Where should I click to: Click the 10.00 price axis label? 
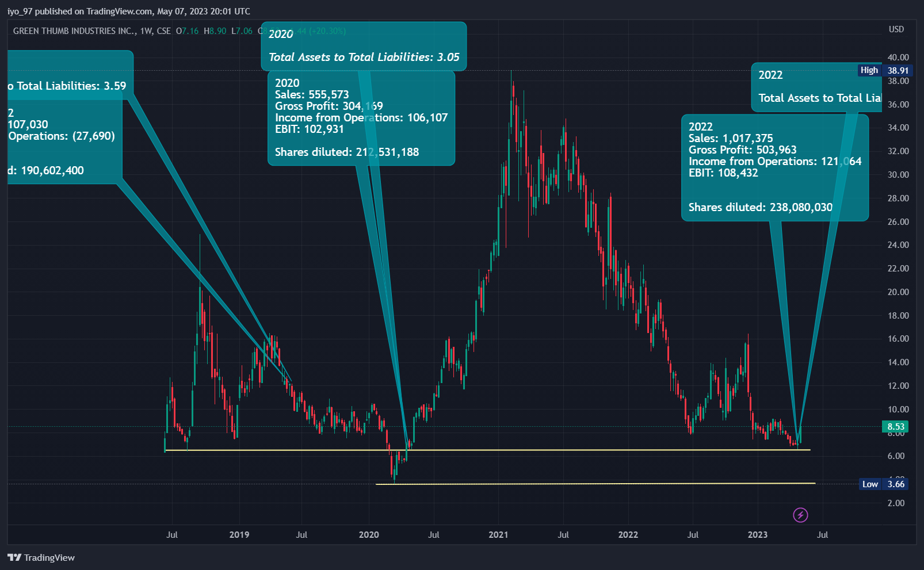pyautogui.click(x=898, y=410)
